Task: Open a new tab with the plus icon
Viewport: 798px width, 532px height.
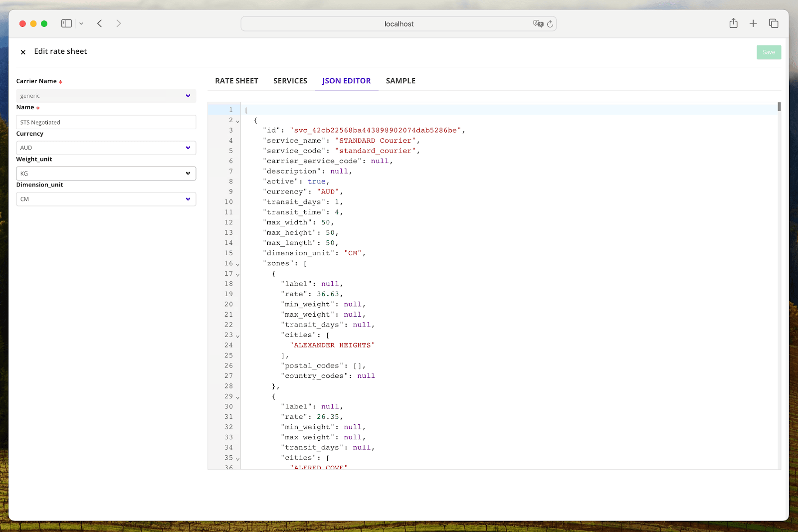Action: pyautogui.click(x=753, y=23)
